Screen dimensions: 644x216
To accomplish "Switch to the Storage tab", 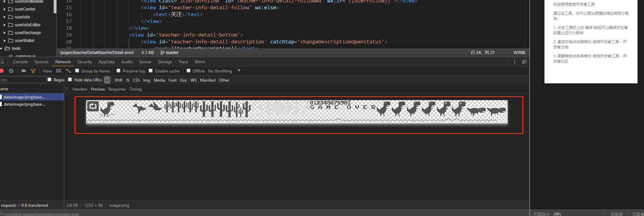I will tap(165, 62).
